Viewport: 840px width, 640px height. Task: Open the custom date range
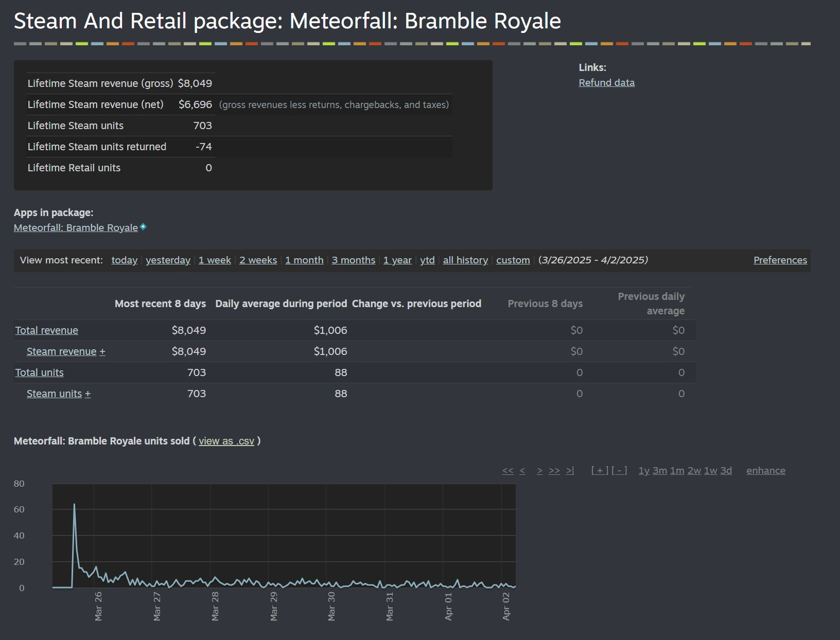[513, 260]
